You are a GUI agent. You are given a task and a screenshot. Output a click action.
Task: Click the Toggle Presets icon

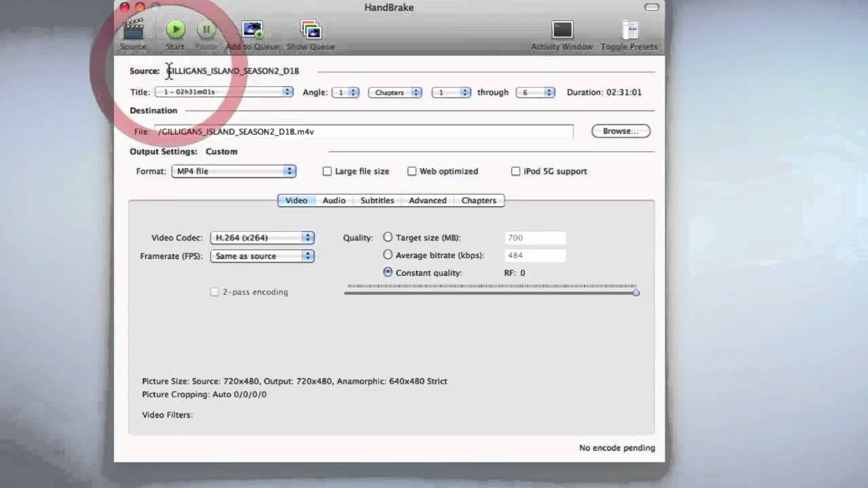coord(630,30)
